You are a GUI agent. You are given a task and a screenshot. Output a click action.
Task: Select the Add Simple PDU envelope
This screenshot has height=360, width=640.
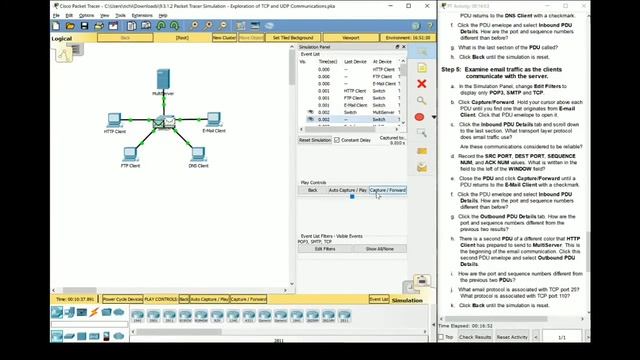(x=422, y=151)
